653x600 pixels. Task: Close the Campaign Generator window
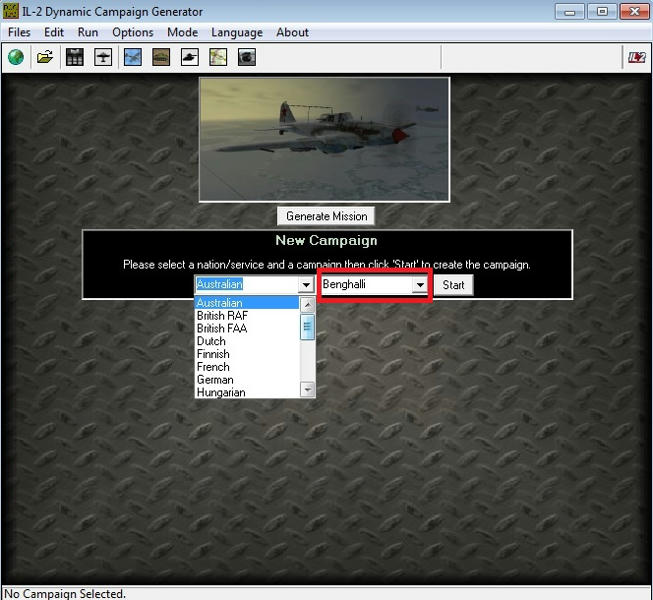635,12
